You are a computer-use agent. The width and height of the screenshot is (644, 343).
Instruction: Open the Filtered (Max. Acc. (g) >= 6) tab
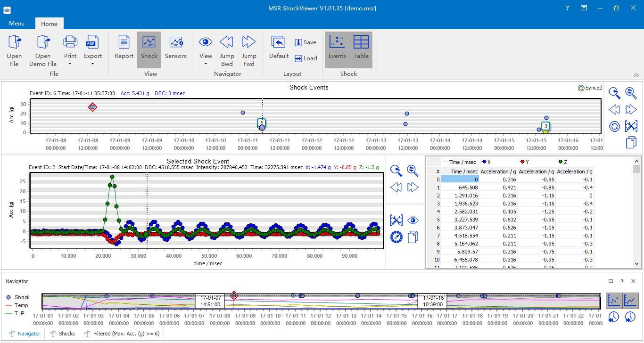122,334
